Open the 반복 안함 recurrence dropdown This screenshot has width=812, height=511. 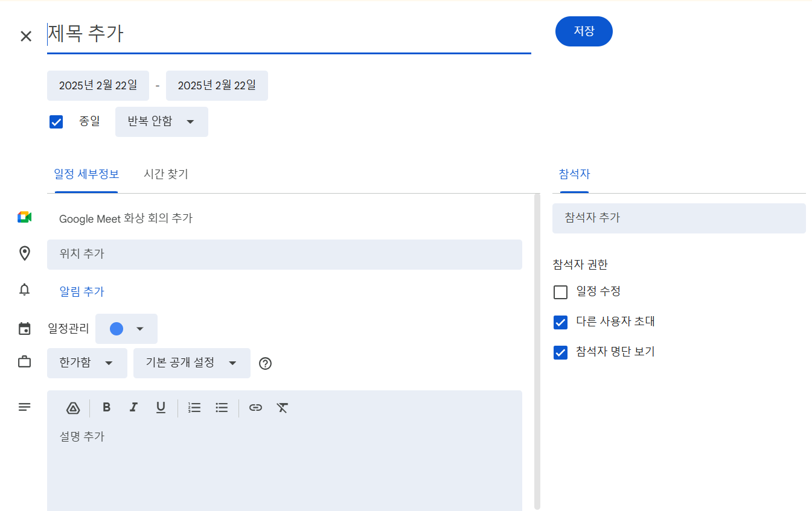[161, 121]
